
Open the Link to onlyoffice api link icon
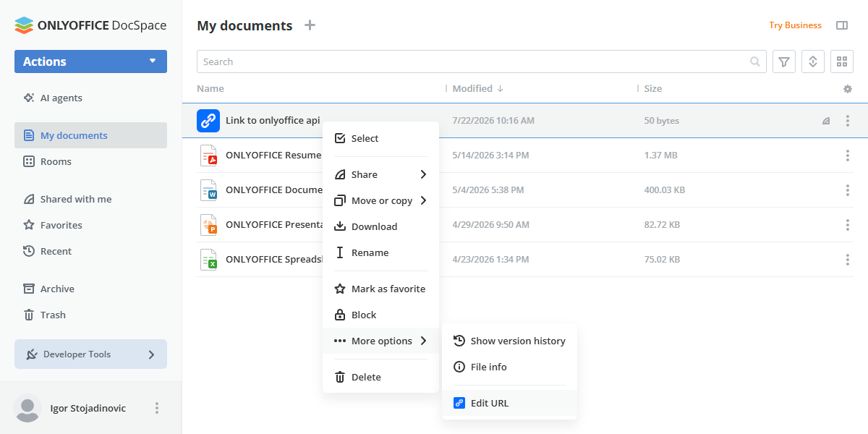(x=208, y=121)
